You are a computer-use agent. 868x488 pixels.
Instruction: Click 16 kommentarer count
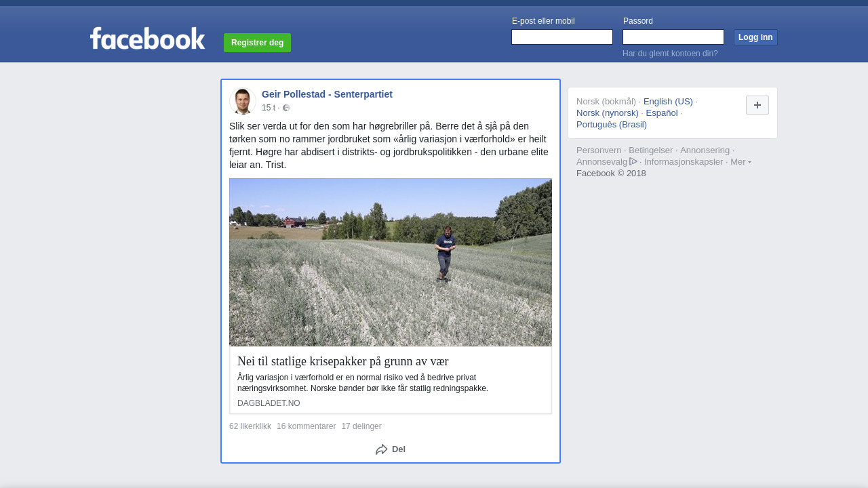tap(306, 426)
